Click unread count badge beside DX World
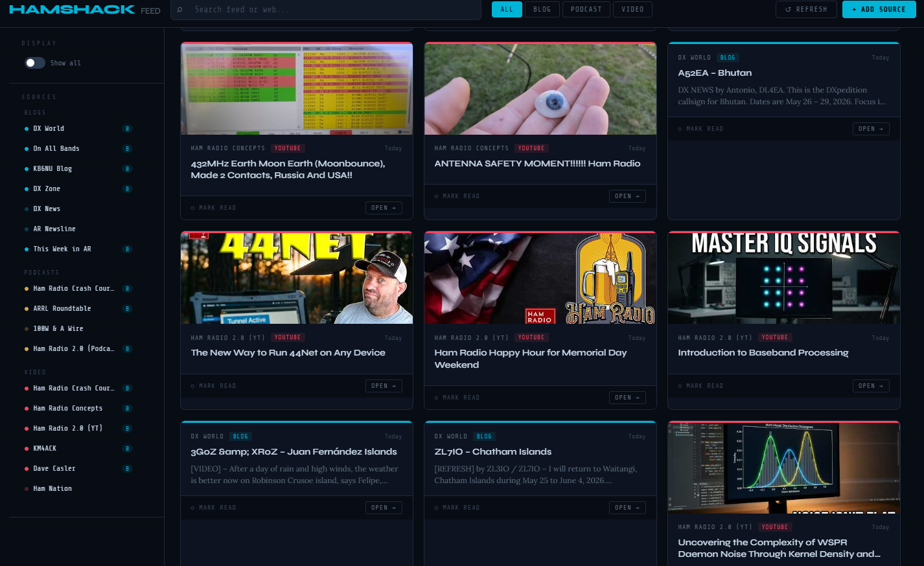This screenshot has height=566, width=924. pyautogui.click(x=127, y=129)
